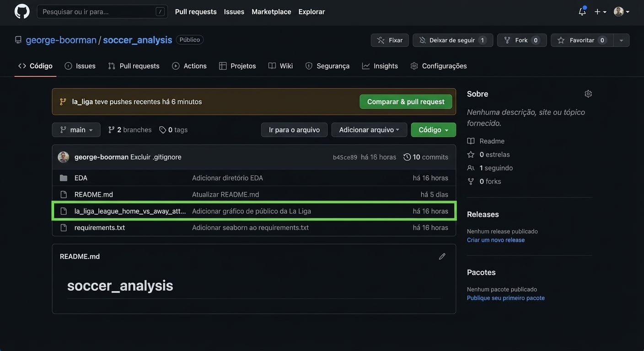Screen dimensions: 644x351
Task: Open the Deixar de seguir watch dropdown
Action: click(x=453, y=40)
